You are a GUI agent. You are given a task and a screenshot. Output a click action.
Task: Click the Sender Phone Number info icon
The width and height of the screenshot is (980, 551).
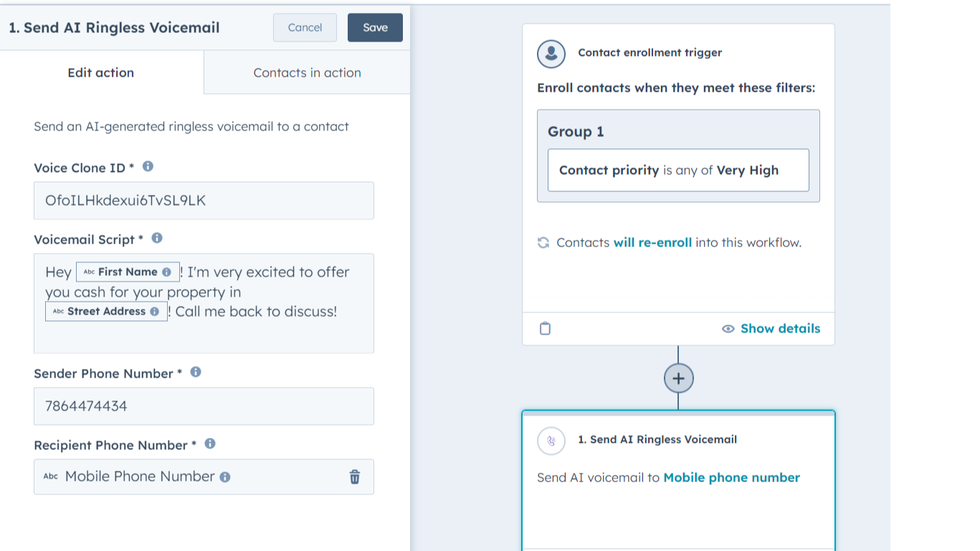point(196,372)
